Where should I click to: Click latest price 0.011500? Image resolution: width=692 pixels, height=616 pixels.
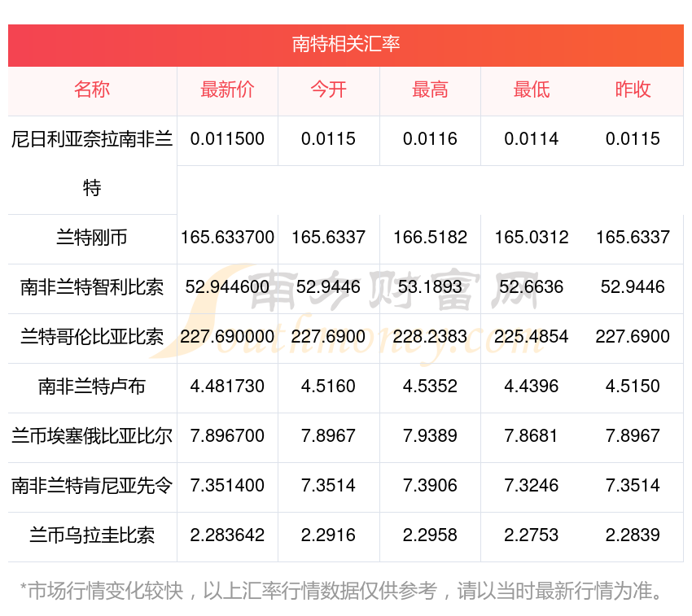click(x=227, y=139)
